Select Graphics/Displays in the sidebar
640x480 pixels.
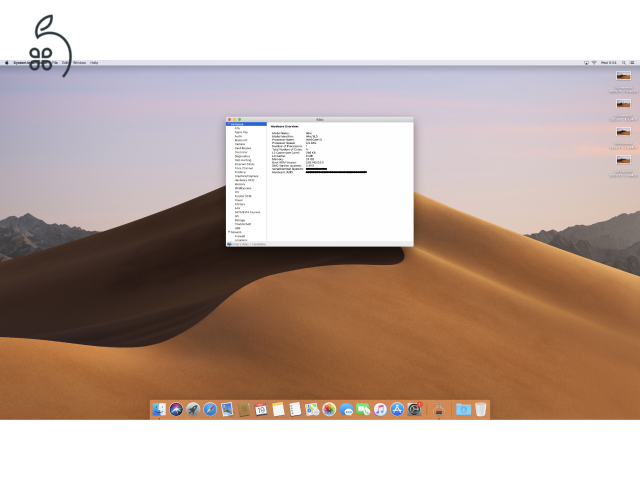coord(247,176)
